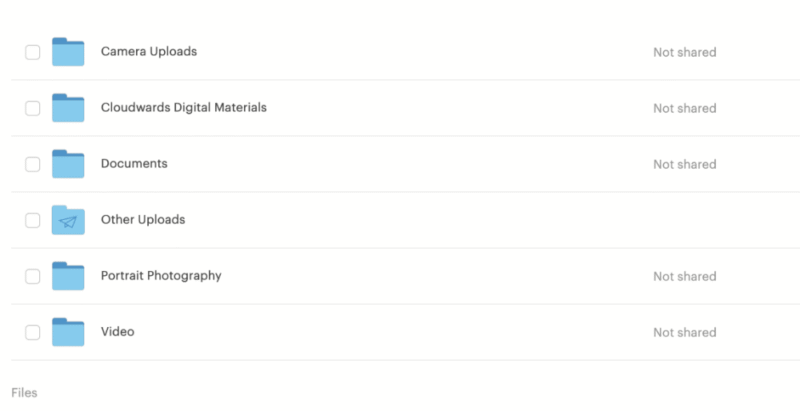800x411 pixels.
Task: Open the Video folder icon
Action: click(68, 332)
